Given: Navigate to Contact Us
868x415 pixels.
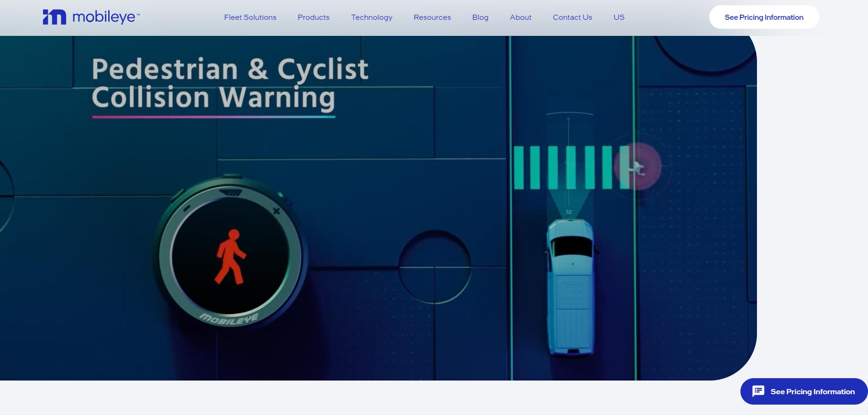Looking at the screenshot, I should 572,17.
